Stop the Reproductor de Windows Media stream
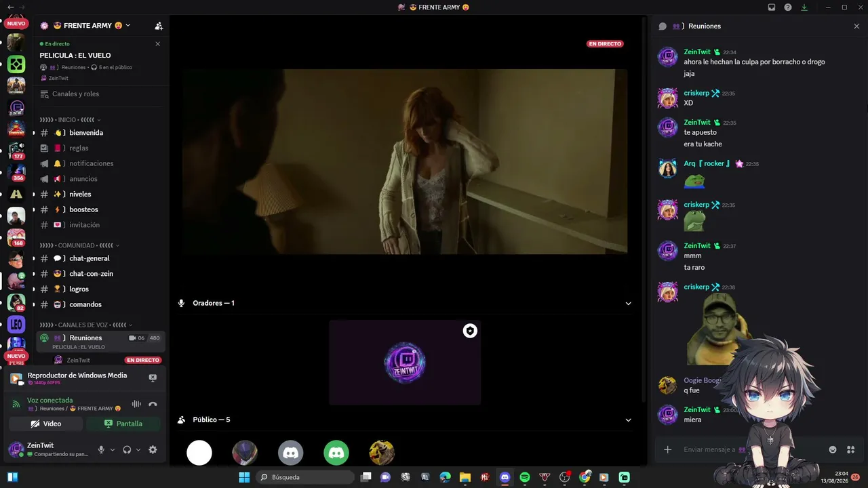 (x=153, y=378)
